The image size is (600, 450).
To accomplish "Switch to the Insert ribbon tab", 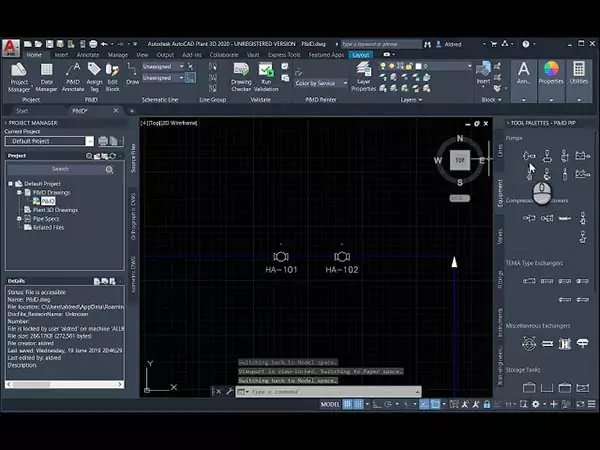I will (x=61, y=55).
